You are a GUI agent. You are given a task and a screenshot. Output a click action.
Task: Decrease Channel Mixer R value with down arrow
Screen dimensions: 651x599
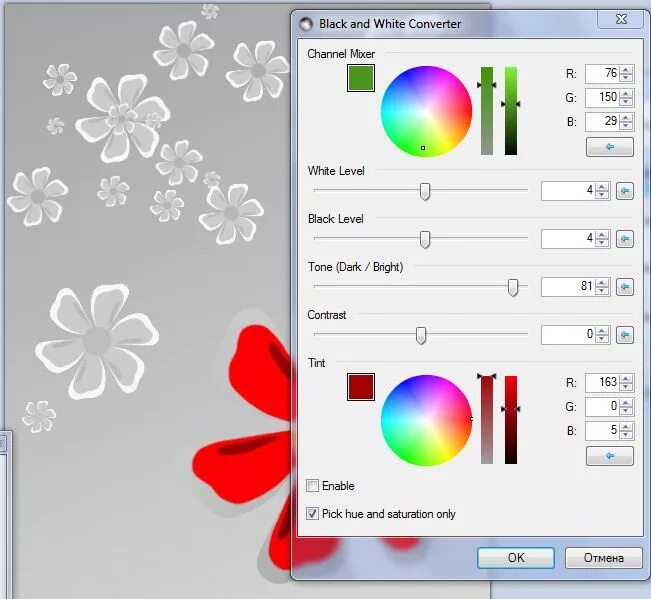[626, 78]
